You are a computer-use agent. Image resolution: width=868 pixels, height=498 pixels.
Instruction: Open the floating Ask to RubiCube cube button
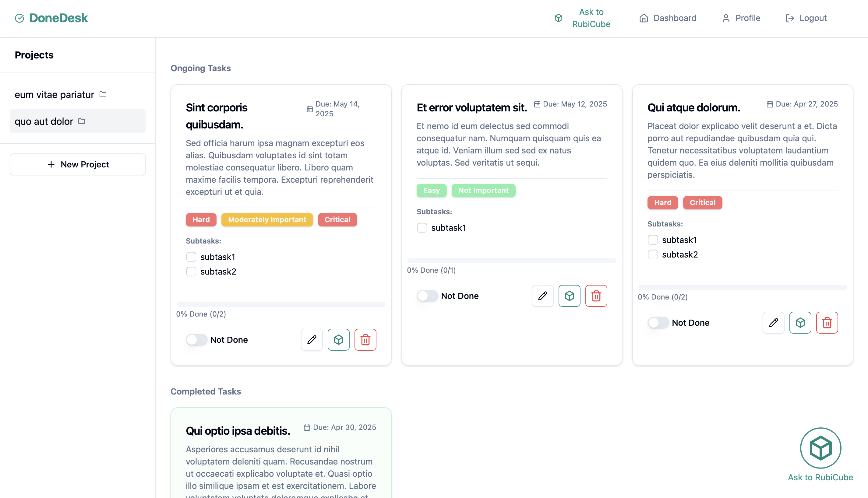tap(820, 448)
